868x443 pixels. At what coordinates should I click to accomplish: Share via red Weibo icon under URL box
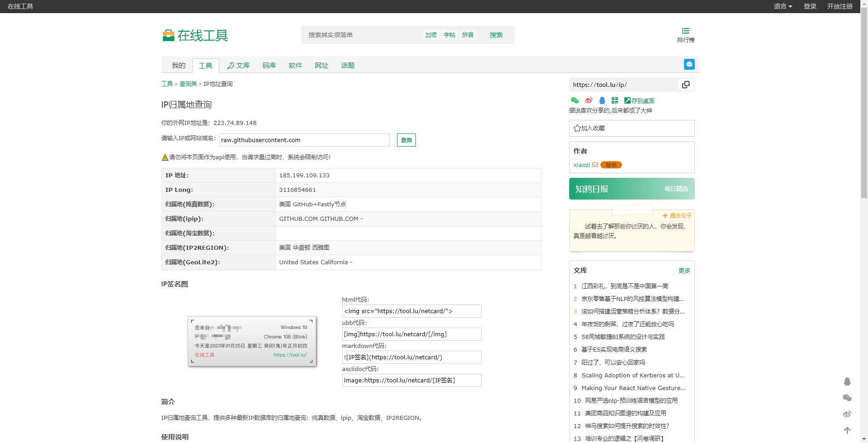(588, 100)
